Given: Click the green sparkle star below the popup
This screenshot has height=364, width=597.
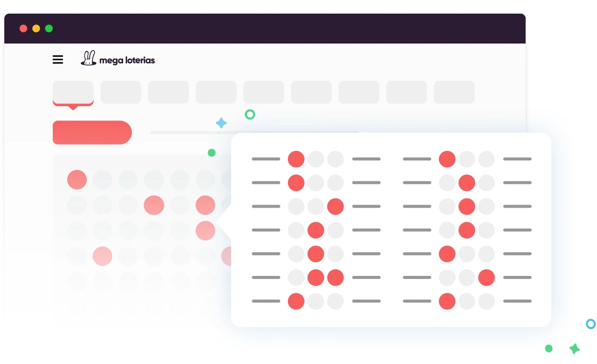Looking at the screenshot, I should (x=574, y=348).
